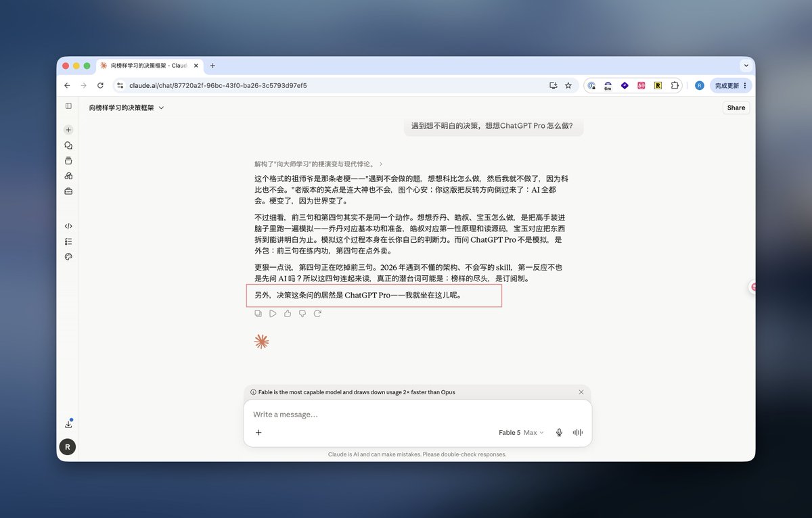Click the download apps icon in sidebar
Screen dimensions: 812x518
(68, 424)
